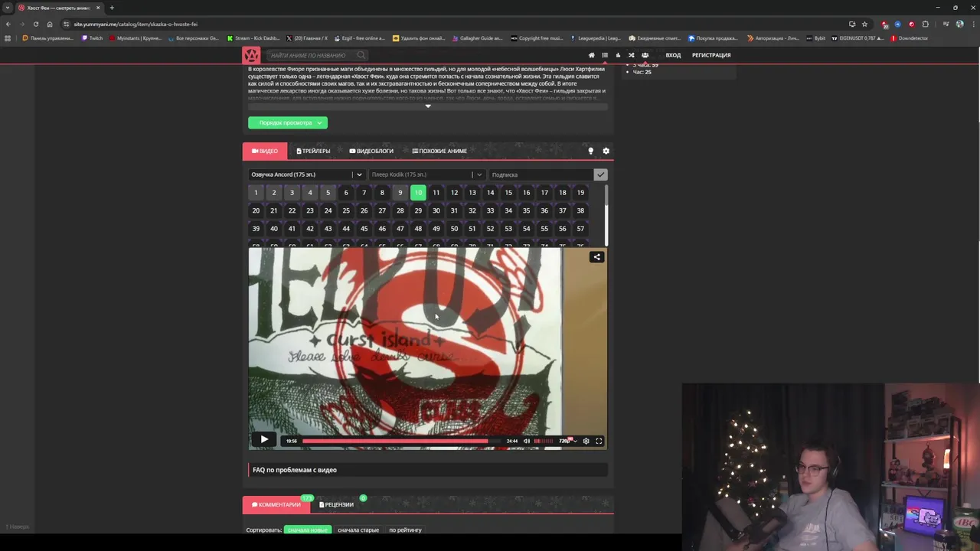Screen dimensions: 980x551
Task: Open the Kodik player dropdown
Action: pyautogui.click(x=426, y=174)
